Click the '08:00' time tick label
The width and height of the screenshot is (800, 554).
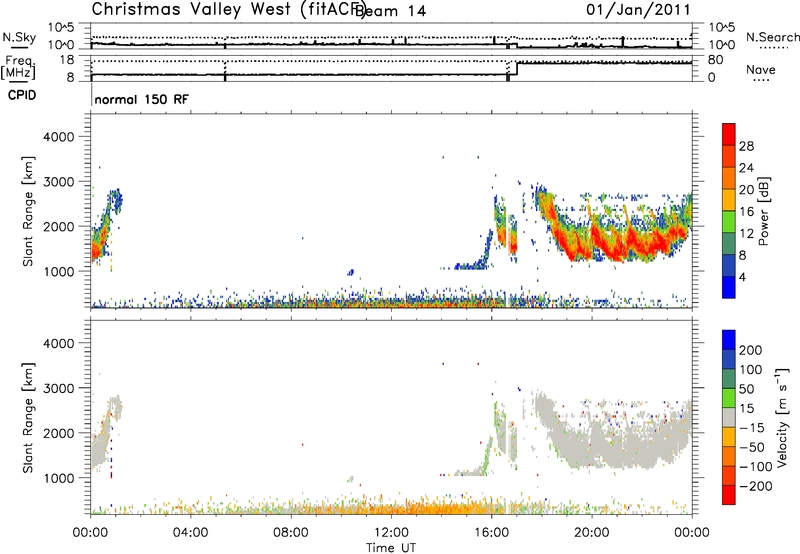pyautogui.click(x=291, y=533)
